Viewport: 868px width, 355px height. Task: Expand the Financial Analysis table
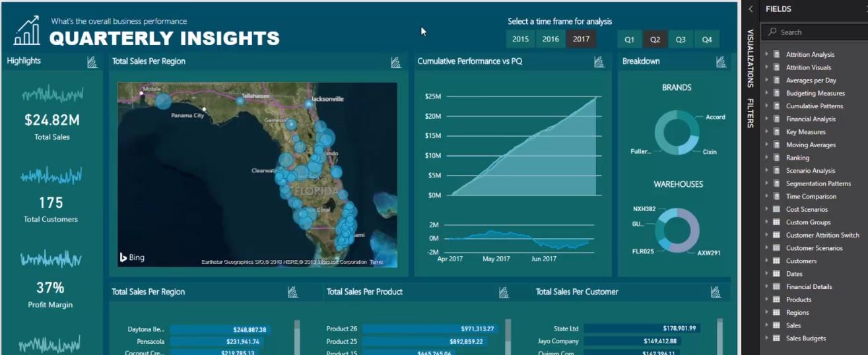tap(766, 119)
